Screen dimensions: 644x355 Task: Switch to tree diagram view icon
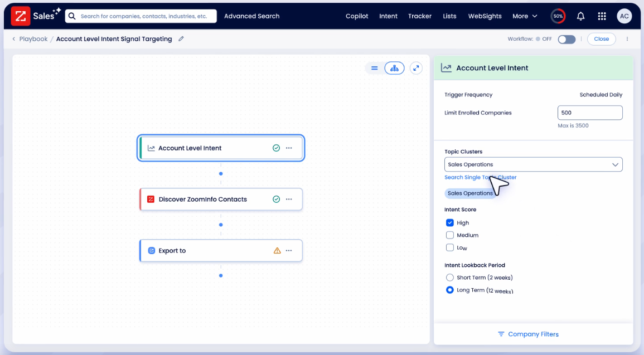(x=394, y=68)
